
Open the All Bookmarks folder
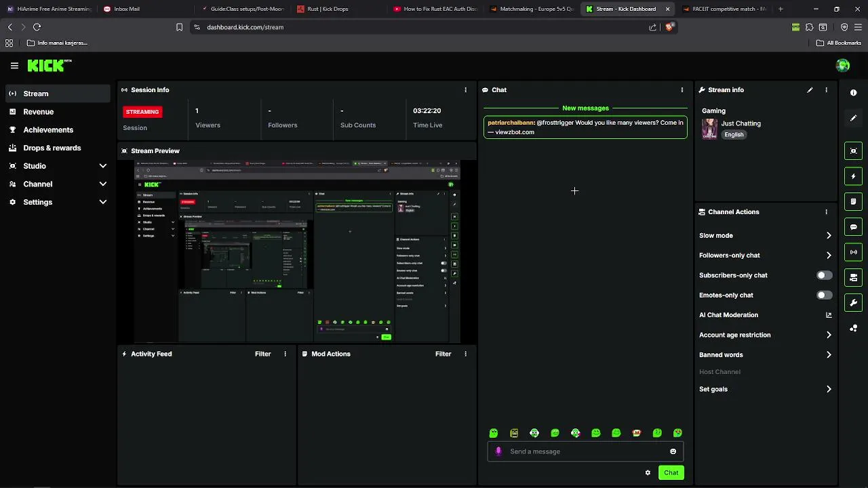point(839,43)
